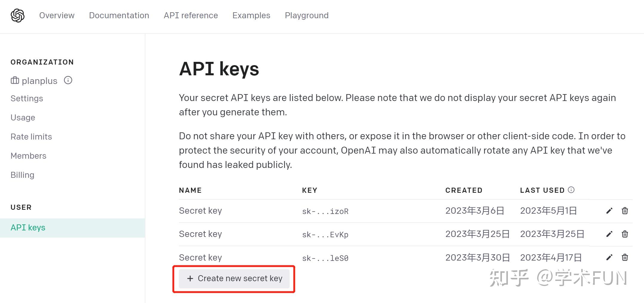Select API keys in the User sidebar

tap(73, 228)
